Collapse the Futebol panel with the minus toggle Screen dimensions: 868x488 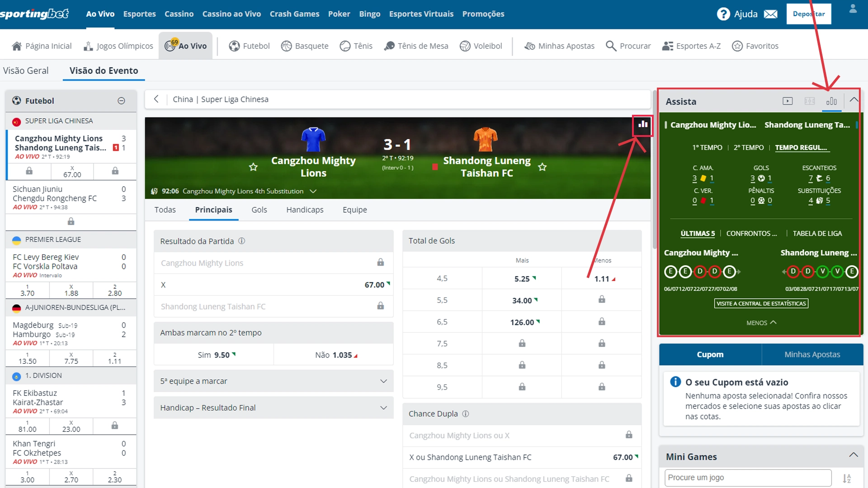(121, 101)
